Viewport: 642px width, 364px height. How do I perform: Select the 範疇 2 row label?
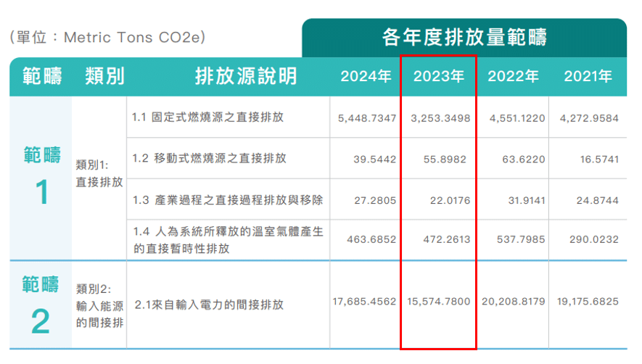41,305
